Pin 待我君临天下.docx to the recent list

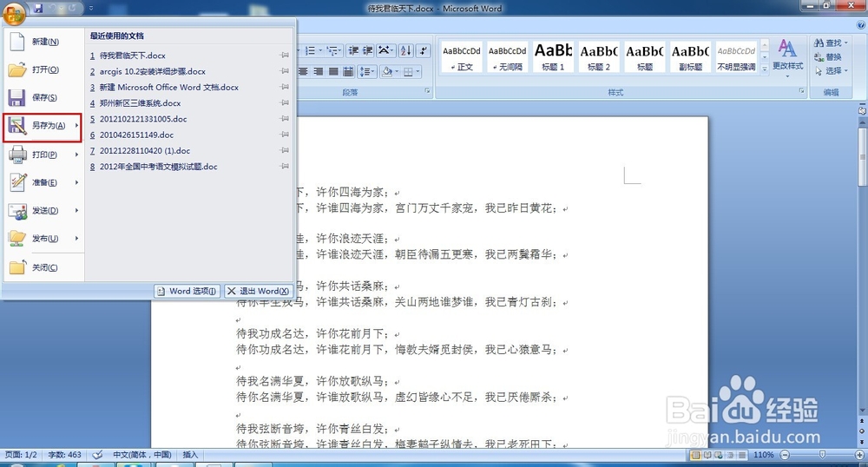(285, 56)
